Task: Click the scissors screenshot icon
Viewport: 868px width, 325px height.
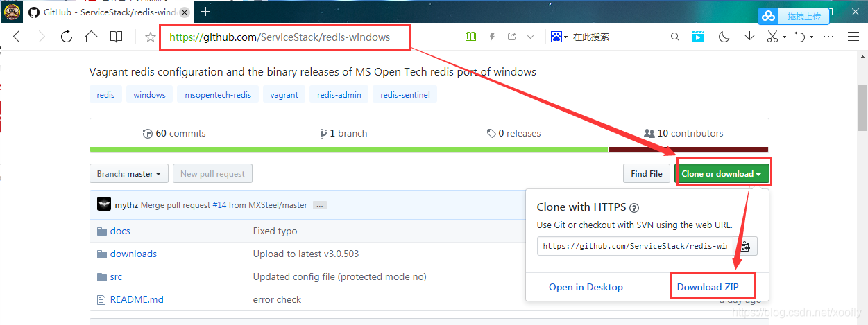Action: point(772,37)
